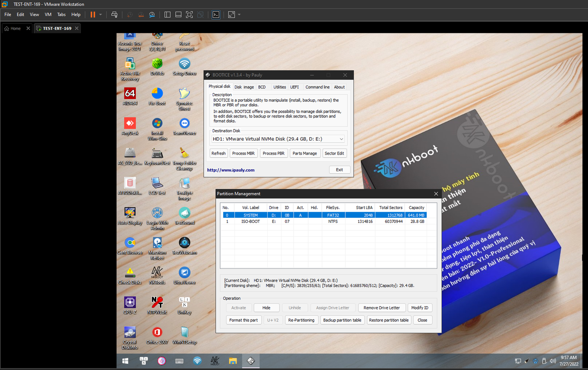Click the VMware console view icon
This screenshot has width=588, height=370.
pos(216,14)
